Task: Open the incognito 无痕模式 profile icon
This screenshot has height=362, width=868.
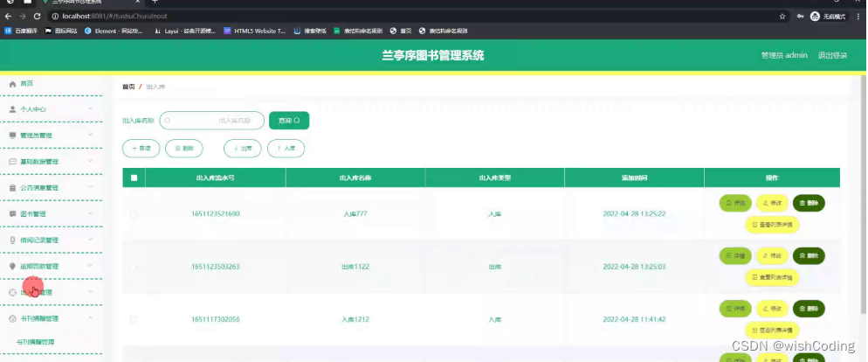Action: (828, 17)
